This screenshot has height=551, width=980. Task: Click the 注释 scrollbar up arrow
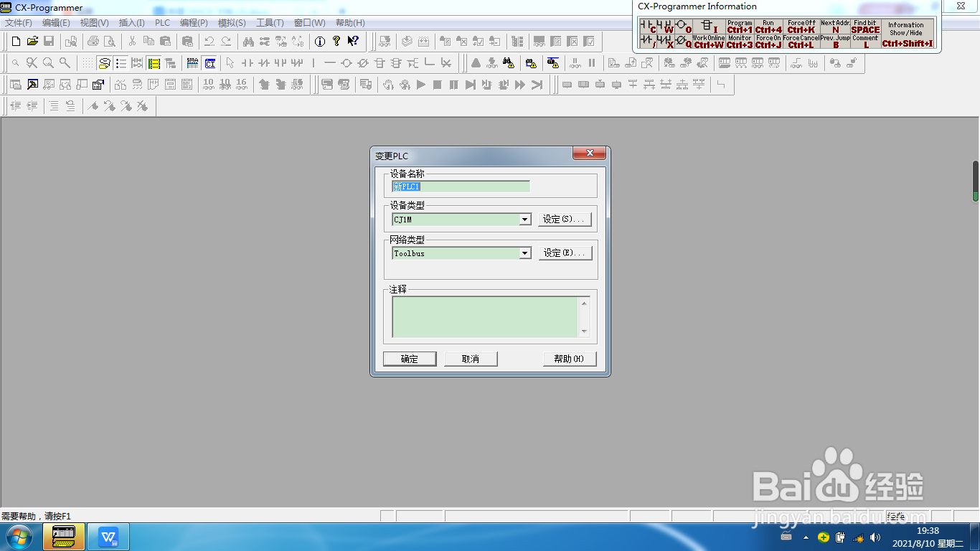584,303
